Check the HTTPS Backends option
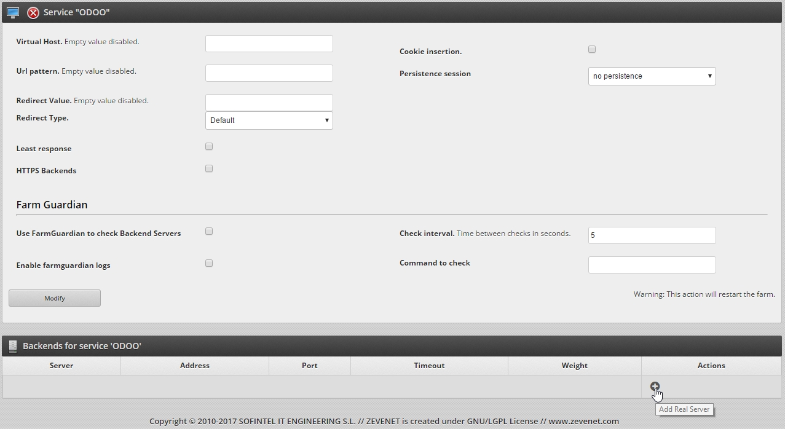 [209, 169]
